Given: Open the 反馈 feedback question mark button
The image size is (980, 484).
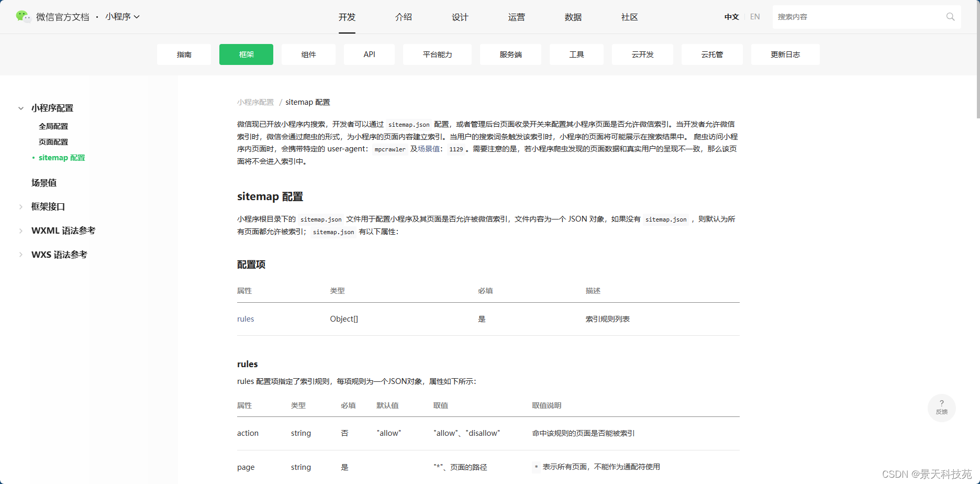Looking at the screenshot, I should (x=941, y=407).
